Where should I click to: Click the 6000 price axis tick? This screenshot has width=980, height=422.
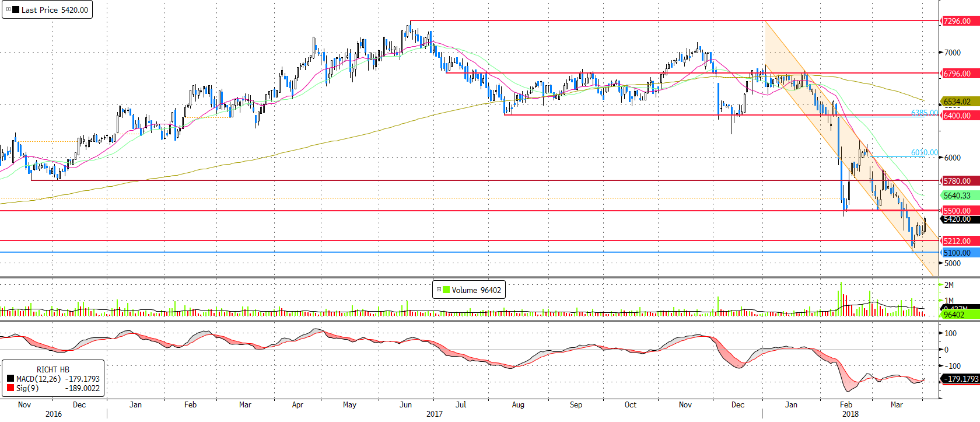[x=953, y=158]
